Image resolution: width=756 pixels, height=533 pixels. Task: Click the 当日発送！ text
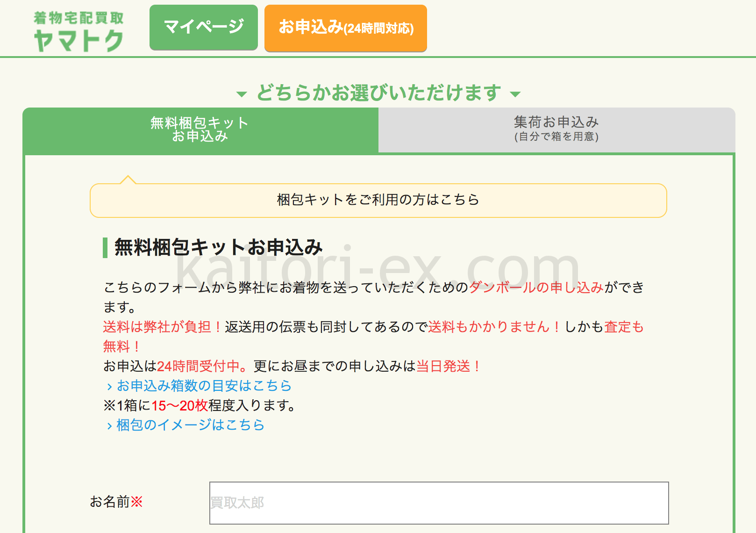449,366
